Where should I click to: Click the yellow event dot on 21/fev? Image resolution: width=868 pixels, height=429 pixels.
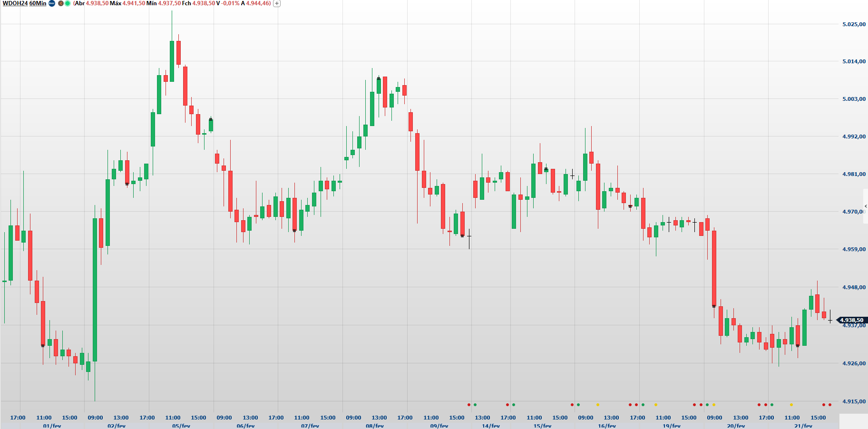(x=791, y=405)
